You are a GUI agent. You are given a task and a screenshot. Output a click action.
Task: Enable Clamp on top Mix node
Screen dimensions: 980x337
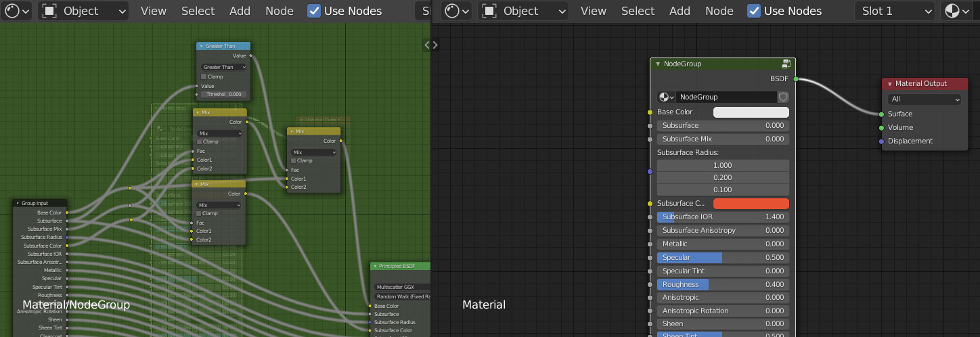coord(200,141)
